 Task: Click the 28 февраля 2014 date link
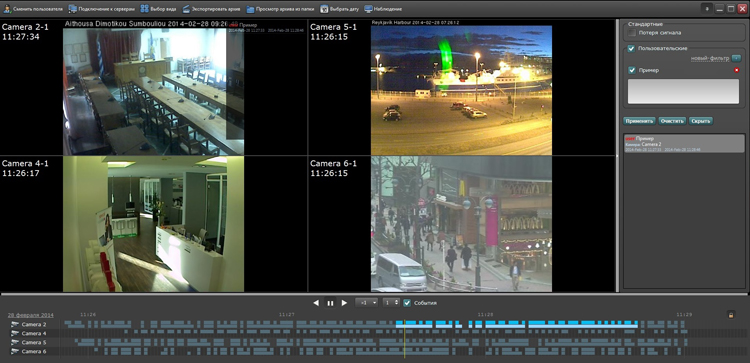tap(31, 315)
